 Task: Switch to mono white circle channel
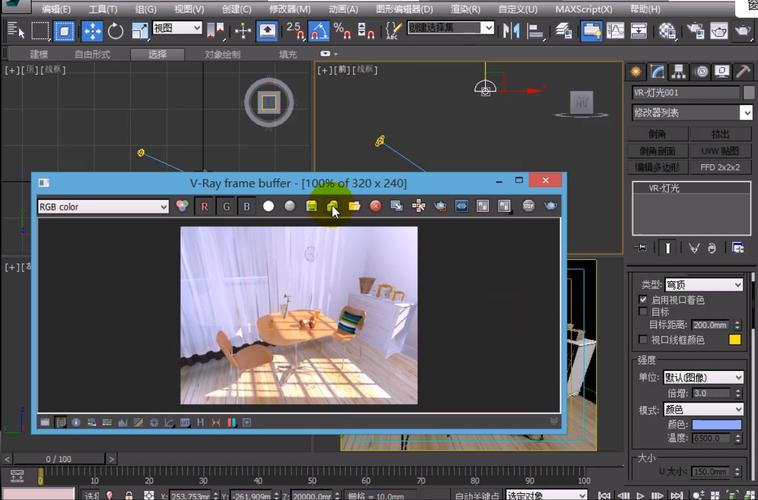tap(268, 206)
